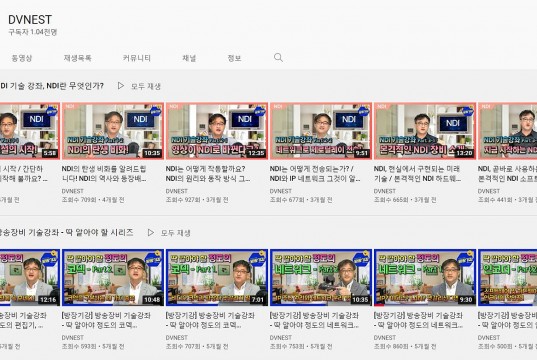
Task: Open the channel search magnifier icon
Action: click(278, 58)
